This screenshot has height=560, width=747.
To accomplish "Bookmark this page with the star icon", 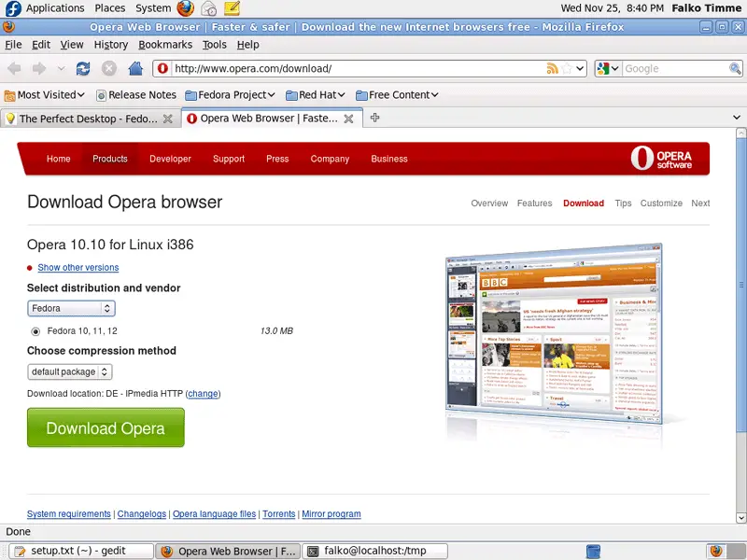I will [567, 68].
